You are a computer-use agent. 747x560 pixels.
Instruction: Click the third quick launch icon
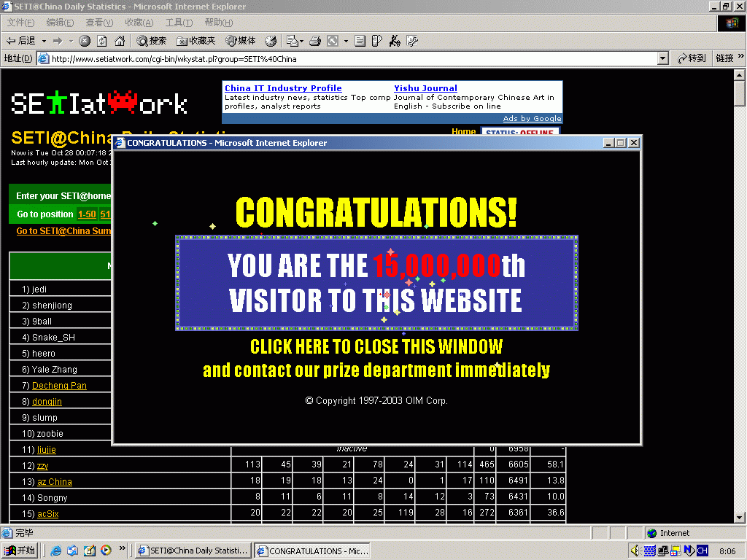(89, 551)
